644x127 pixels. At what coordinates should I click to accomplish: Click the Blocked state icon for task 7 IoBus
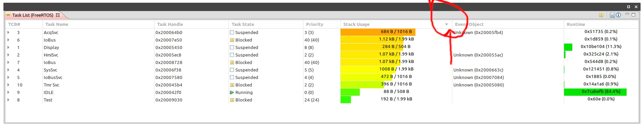232,62
